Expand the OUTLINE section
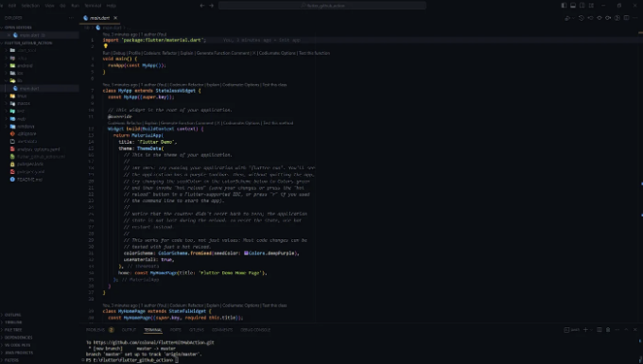This screenshot has height=364, width=643. pos(12,315)
